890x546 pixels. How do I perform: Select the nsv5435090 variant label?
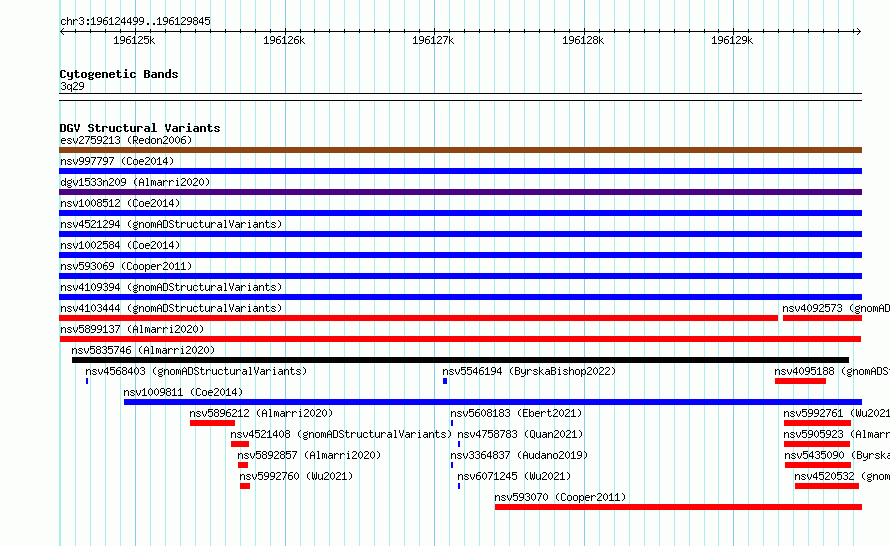pos(837,455)
